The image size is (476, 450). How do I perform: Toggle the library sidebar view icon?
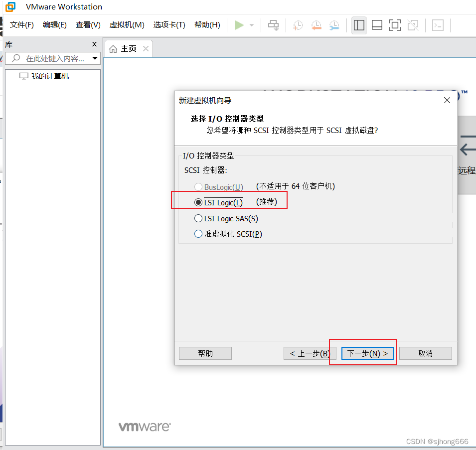(359, 25)
